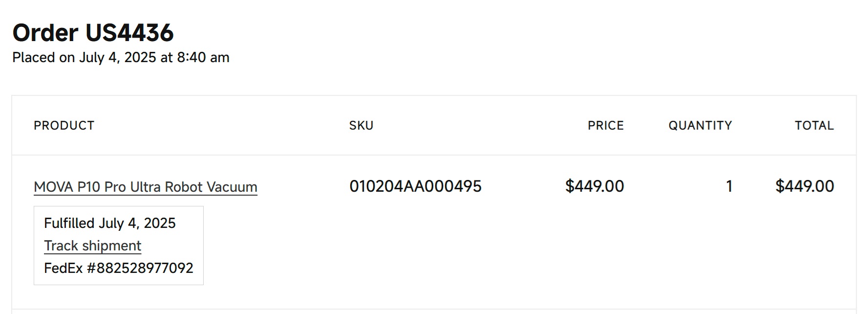Click the quantity value 1

(x=729, y=186)
